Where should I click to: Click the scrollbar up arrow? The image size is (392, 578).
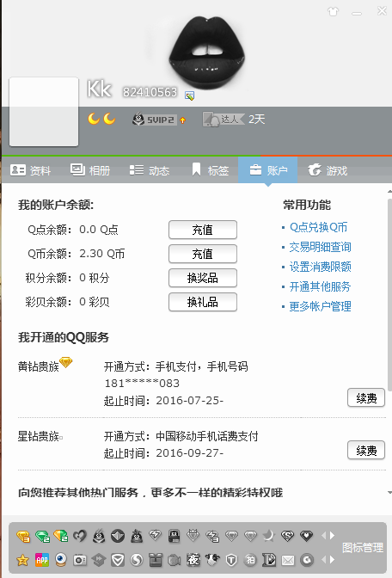[x=389, y=192]
